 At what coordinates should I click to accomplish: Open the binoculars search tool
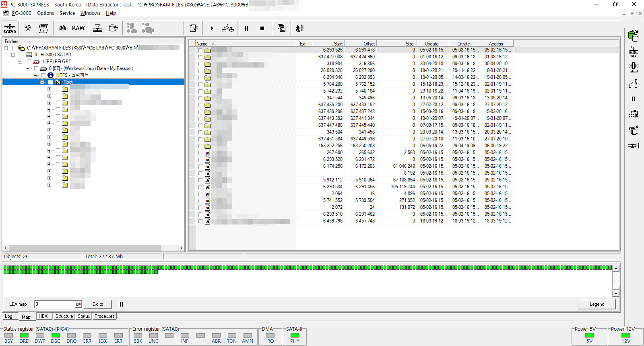tap(62, 28)
